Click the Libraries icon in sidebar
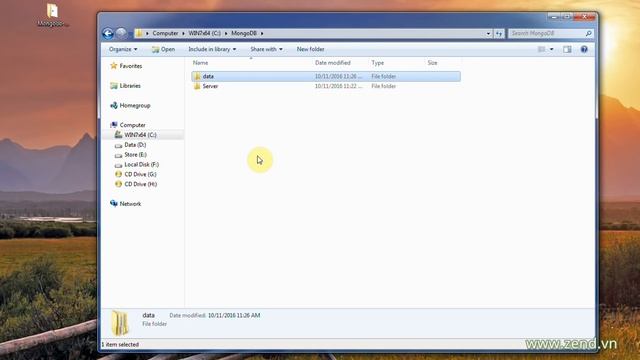640x360 pixels. coord(113,86)
